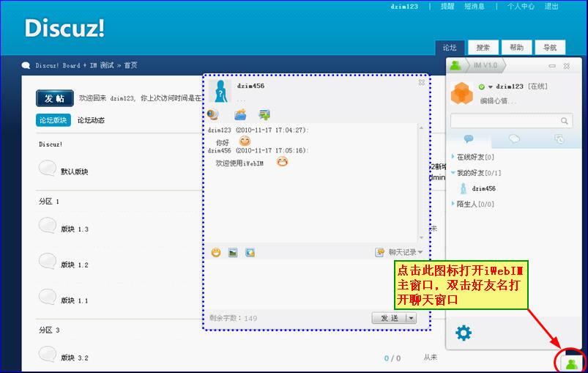
Task: Open the send options arrow beside 发送
Action: point(412,318)
